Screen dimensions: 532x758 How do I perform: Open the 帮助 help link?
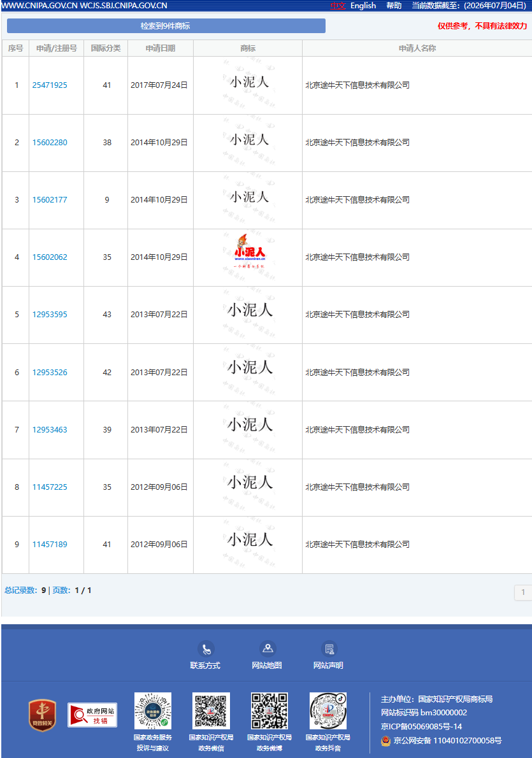pyautogui.click(x=394, y=6)
